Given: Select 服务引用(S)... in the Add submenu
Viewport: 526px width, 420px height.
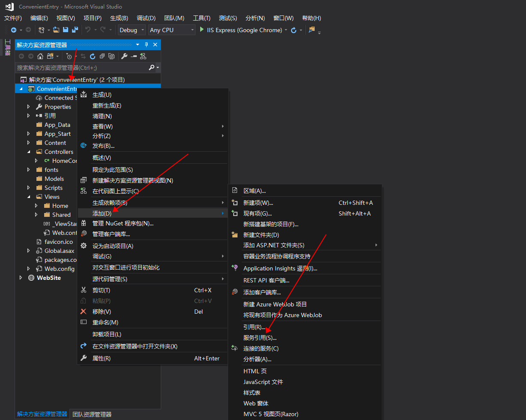Looking at the screenshot, I should point(305,338).
